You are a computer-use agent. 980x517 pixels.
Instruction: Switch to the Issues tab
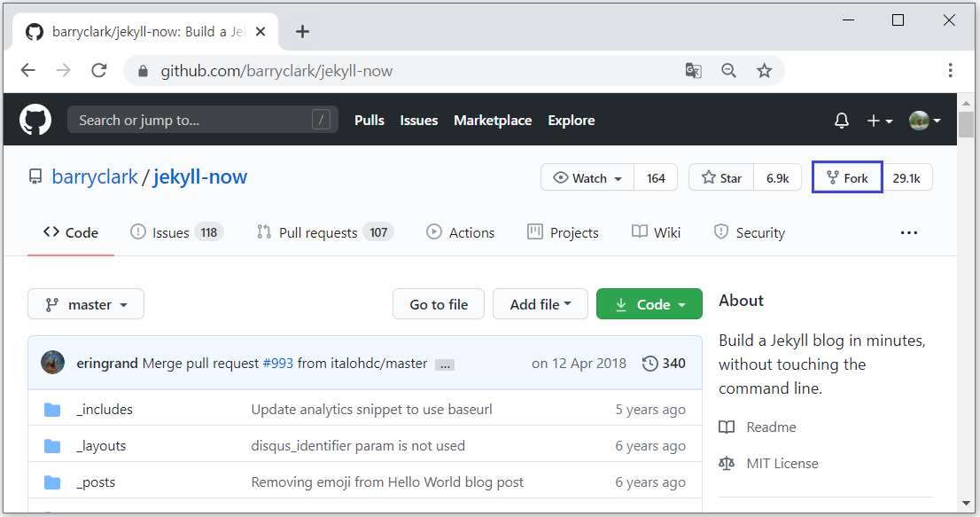(177, 232)
